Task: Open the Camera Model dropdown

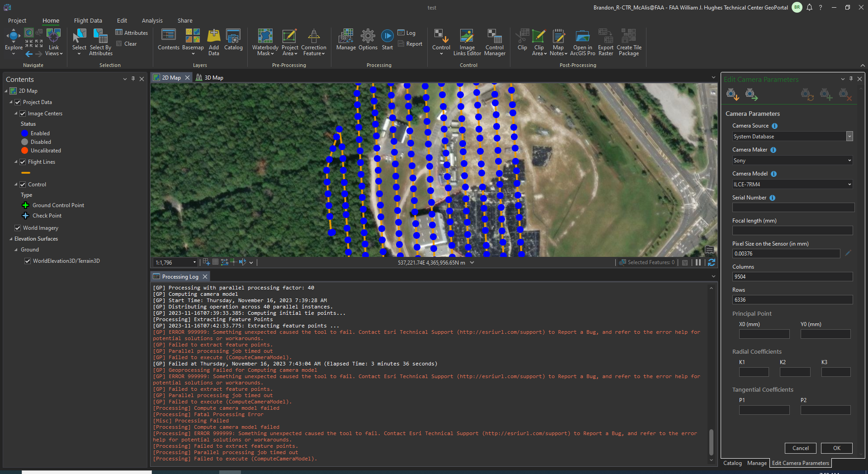Action: point(849,184)
